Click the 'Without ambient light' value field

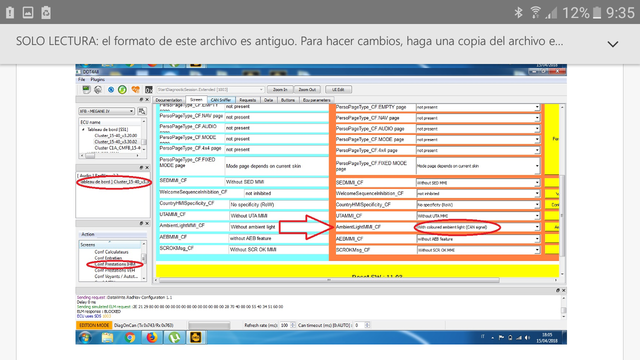(x=278, y=227)
